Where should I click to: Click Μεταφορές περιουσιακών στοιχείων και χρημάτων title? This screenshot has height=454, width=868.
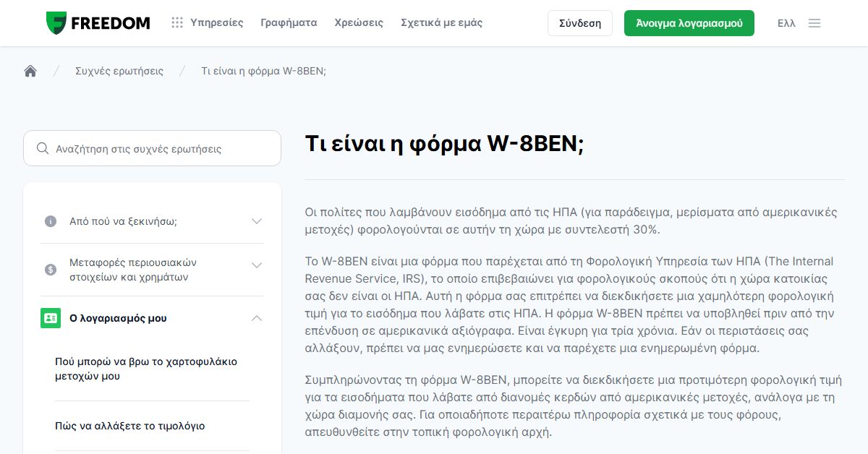[133, 270]
